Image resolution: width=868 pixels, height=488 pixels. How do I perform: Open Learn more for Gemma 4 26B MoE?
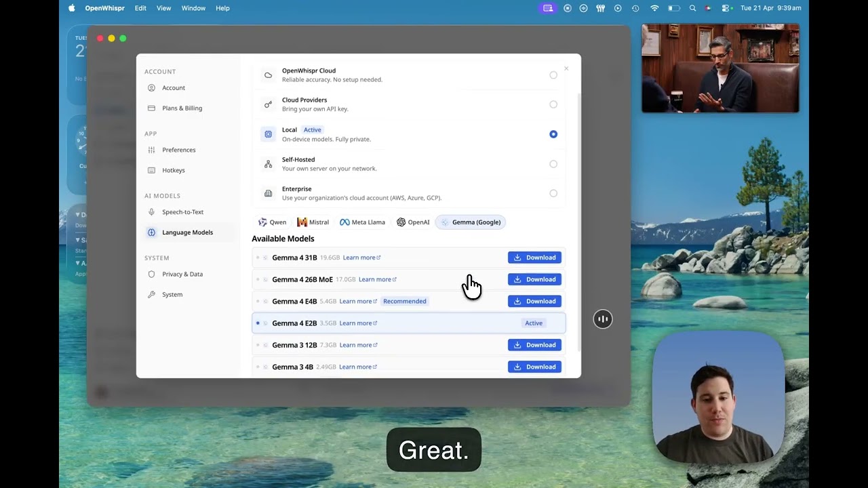[x=377, y=279]
